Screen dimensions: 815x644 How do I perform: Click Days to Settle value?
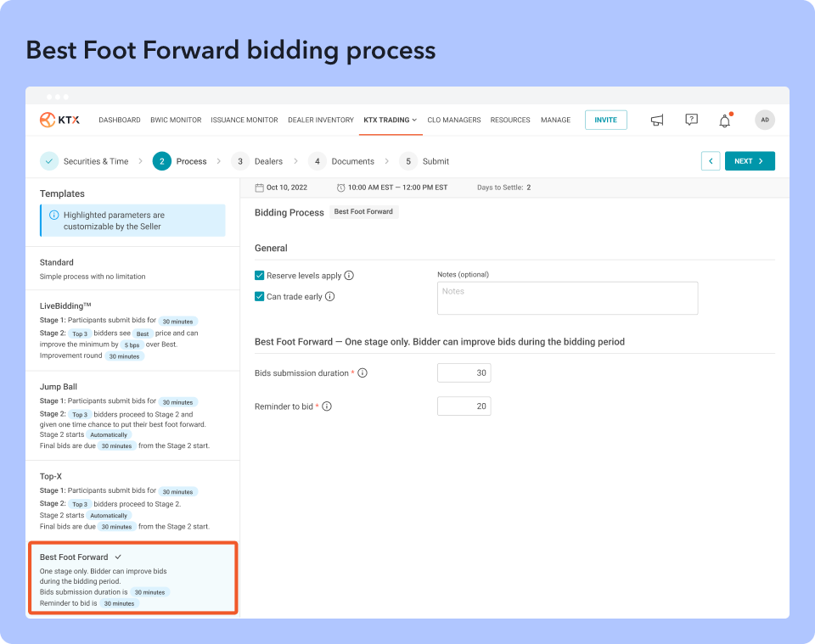529,188
